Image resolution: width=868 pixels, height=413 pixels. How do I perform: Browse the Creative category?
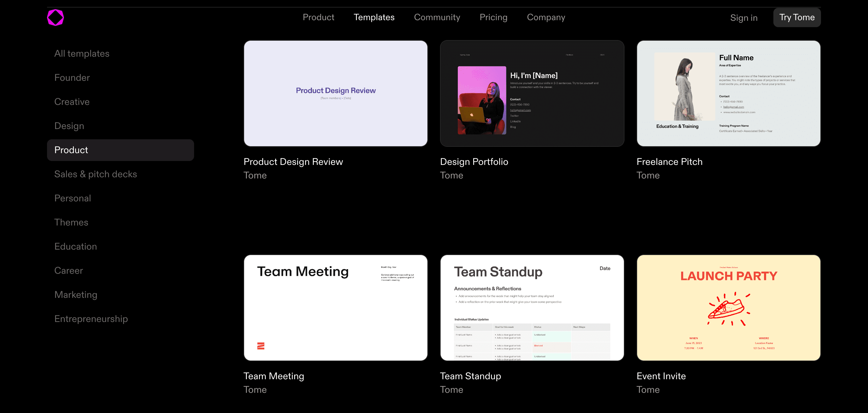71,102
